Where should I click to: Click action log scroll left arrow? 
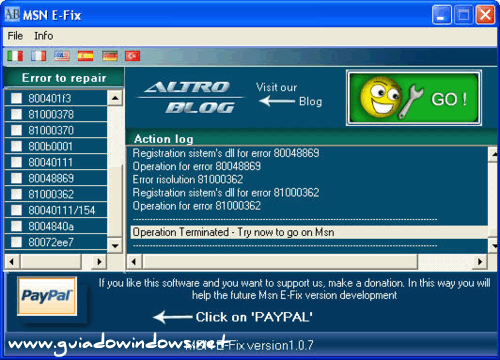coord(134,262)
